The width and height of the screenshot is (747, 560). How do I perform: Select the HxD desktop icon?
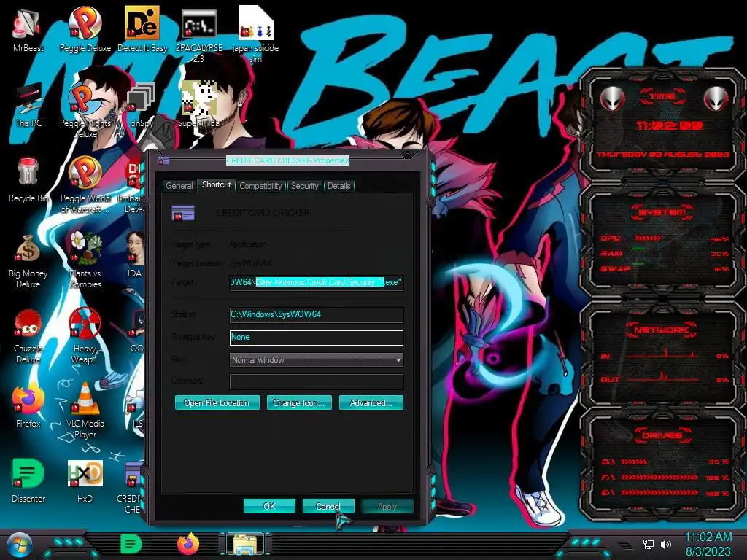85,480
